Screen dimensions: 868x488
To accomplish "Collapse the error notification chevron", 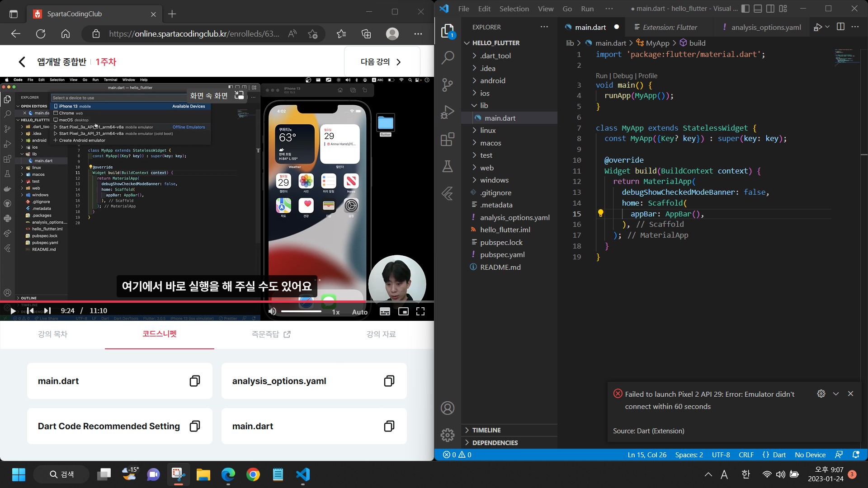I will (x=836, y=394).
